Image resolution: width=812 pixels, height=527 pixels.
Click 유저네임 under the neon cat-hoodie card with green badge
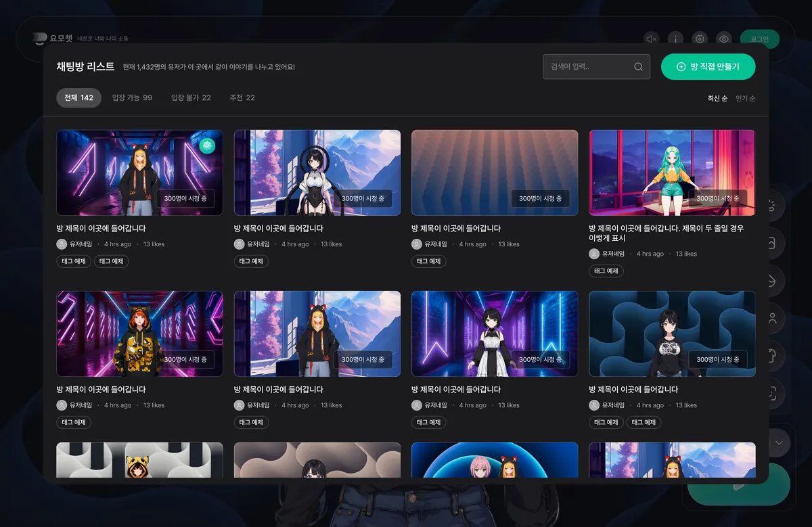pos(81,244)
